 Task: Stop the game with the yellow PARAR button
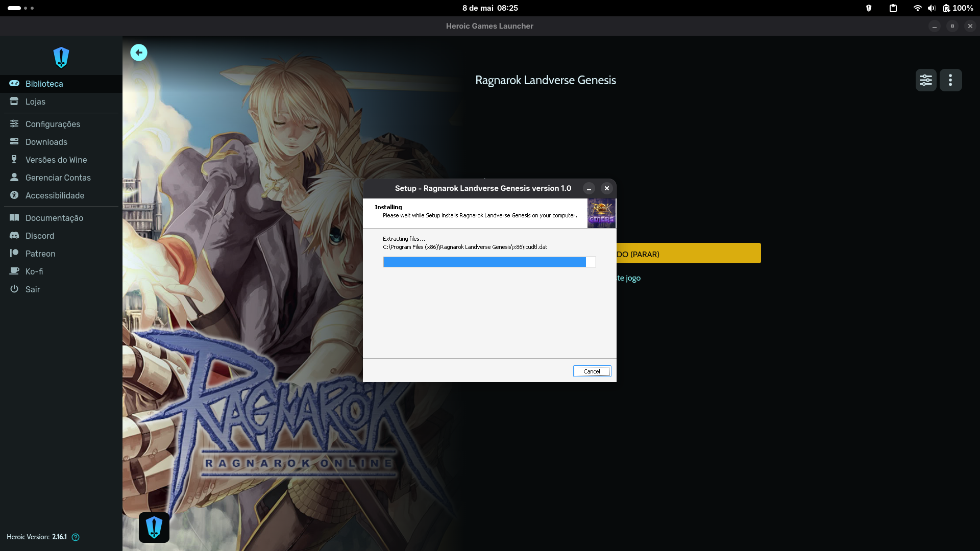pyautogui.click(x=689, y=254)
